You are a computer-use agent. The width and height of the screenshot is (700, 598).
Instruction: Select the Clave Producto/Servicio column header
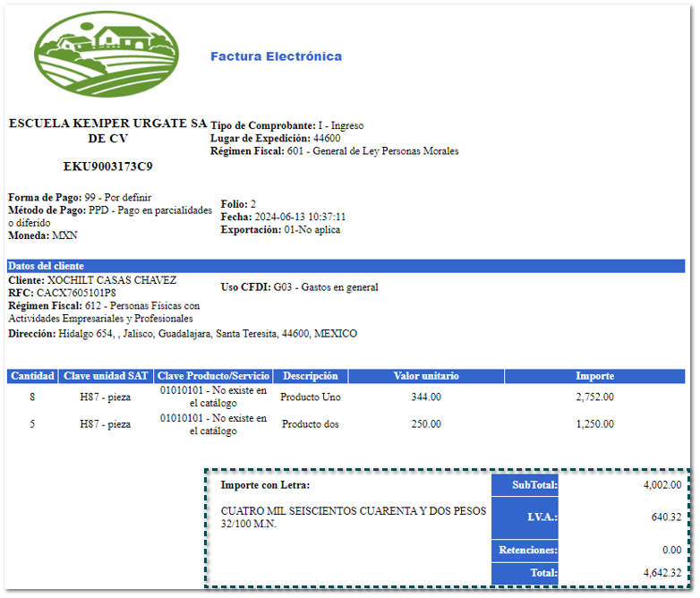pyautogui.click(x=213, y=376)
